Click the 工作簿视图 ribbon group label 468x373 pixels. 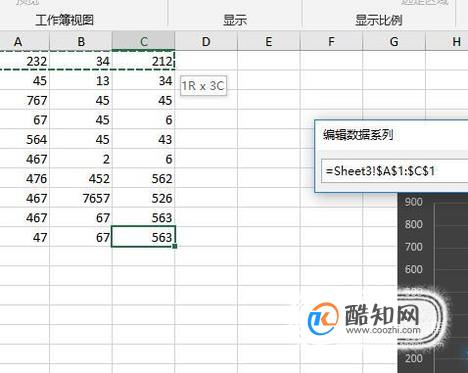(x=64, y=20)
